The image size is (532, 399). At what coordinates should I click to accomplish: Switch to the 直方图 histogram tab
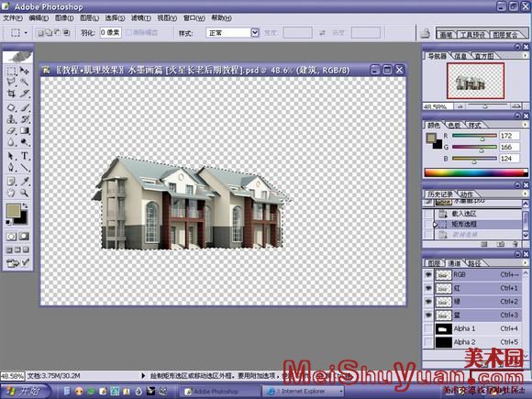[x=484, y=56]
